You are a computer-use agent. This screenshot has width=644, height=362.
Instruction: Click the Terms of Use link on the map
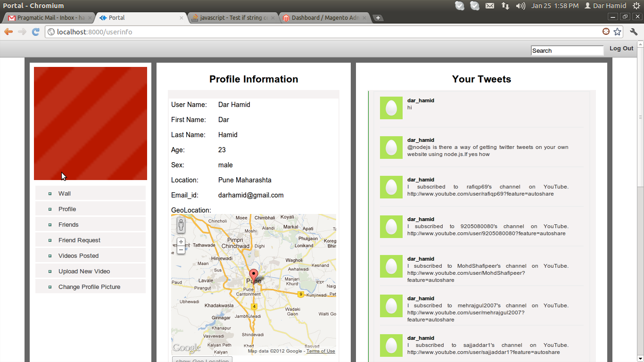click(321, 351)
